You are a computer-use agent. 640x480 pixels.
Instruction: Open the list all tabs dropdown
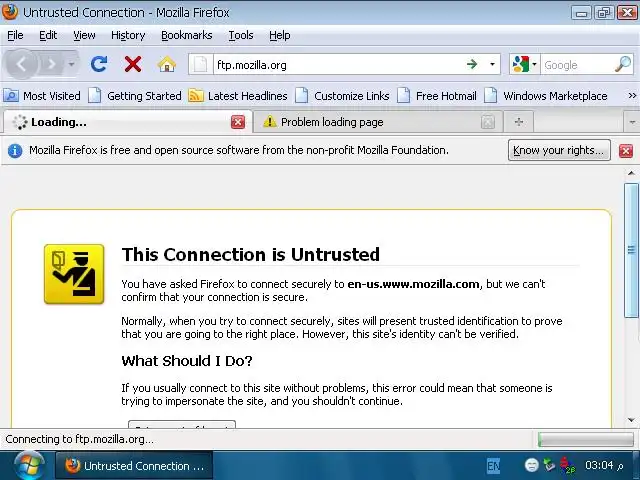pos(632,122)
